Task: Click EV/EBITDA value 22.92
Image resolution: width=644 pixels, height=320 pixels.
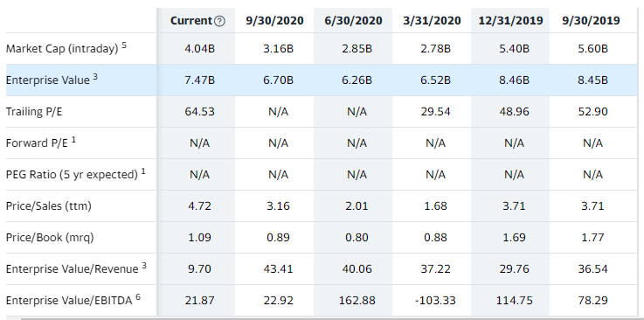Action: coord(279,300)
